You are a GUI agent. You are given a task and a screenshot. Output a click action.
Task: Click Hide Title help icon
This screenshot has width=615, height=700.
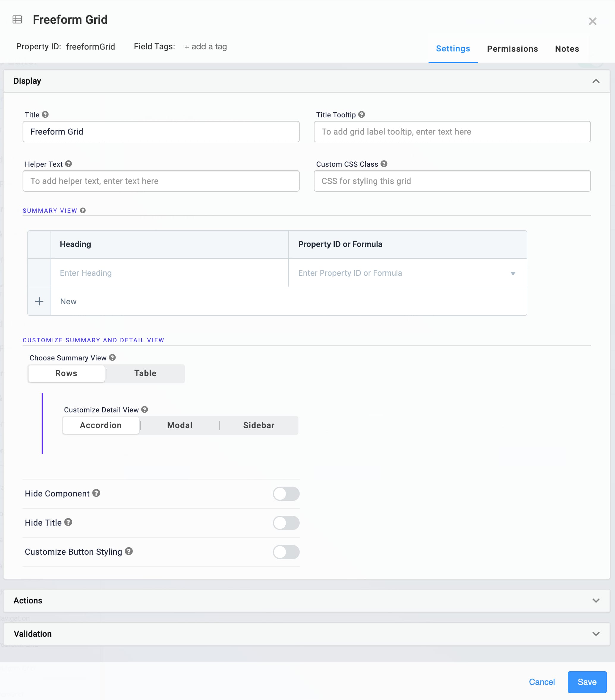[68, 522]
